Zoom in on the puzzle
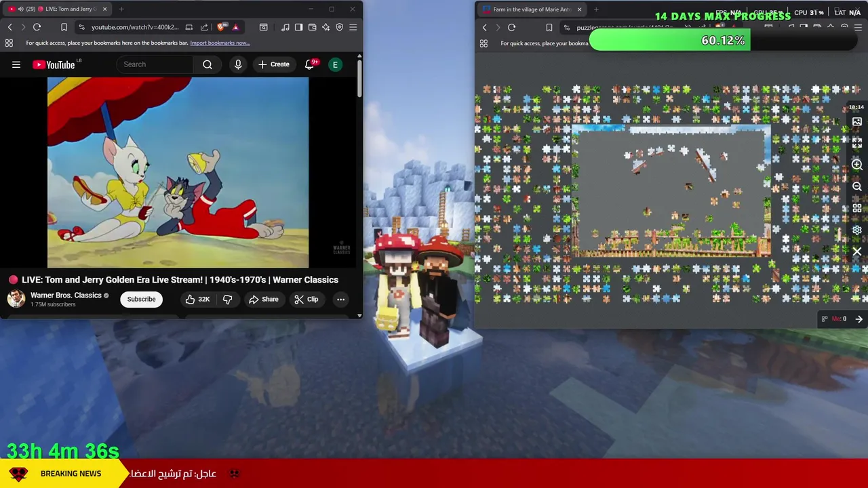The height and width of the screenshot is (488, 868). pos(857,165)
